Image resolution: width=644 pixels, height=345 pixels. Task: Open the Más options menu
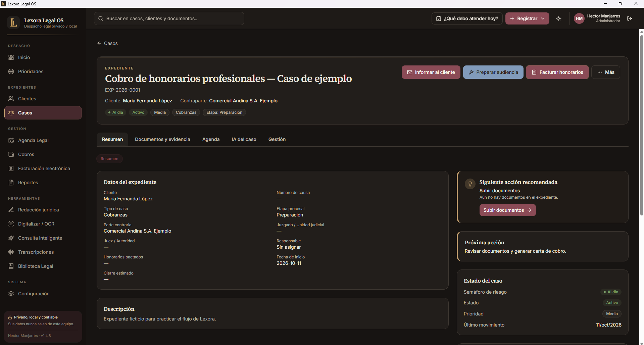tap(606, 72)
